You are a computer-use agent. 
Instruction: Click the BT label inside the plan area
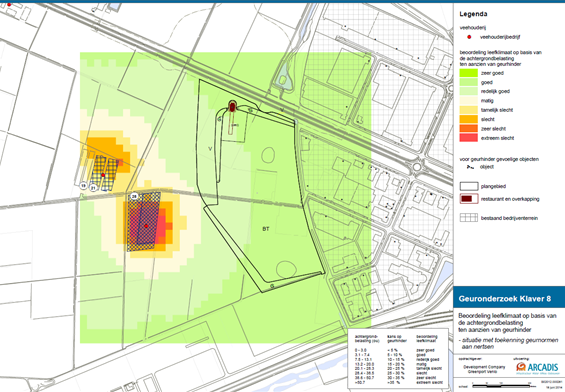click(266, 229)
